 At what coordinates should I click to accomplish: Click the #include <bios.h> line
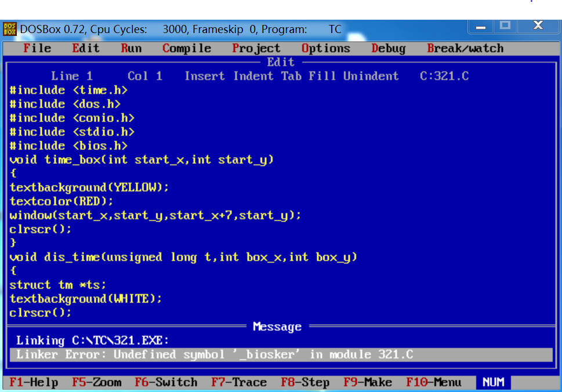tap(68, 146)
